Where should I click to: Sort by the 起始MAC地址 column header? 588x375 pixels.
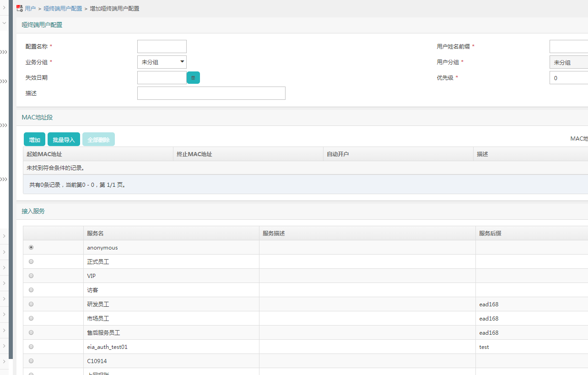98,154
